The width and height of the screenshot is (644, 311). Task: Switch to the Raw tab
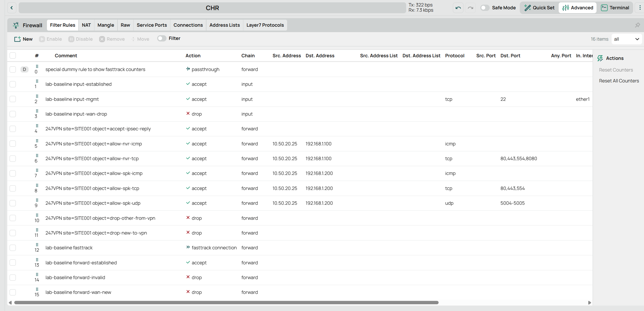(125, 25)
